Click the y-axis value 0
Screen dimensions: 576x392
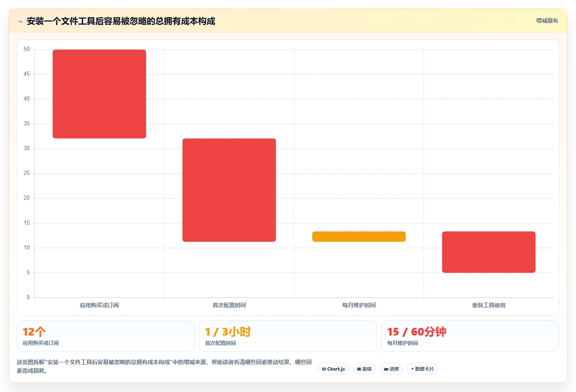28,297
